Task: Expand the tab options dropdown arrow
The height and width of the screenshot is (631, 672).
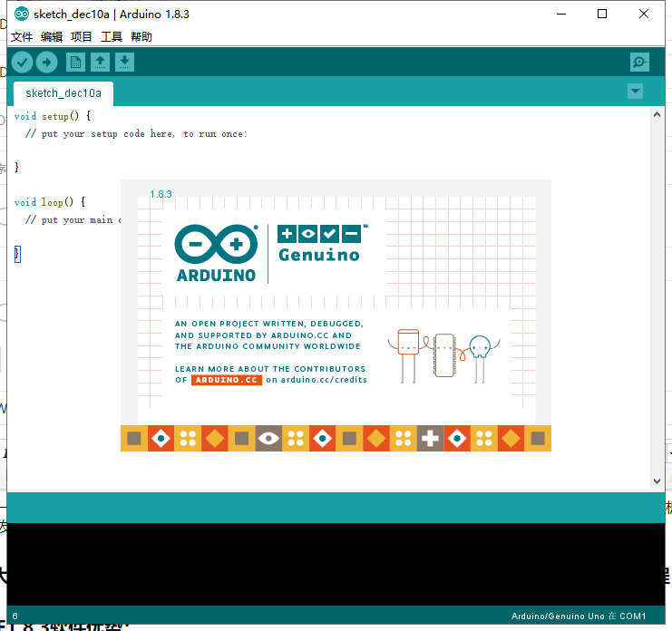Action: pos(635,92)
